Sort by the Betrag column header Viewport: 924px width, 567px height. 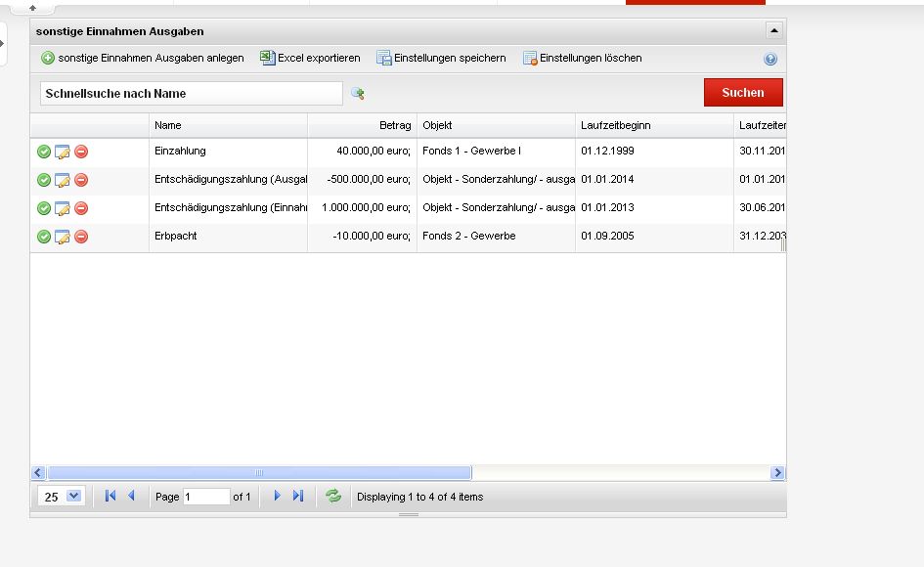click(362, 126)
